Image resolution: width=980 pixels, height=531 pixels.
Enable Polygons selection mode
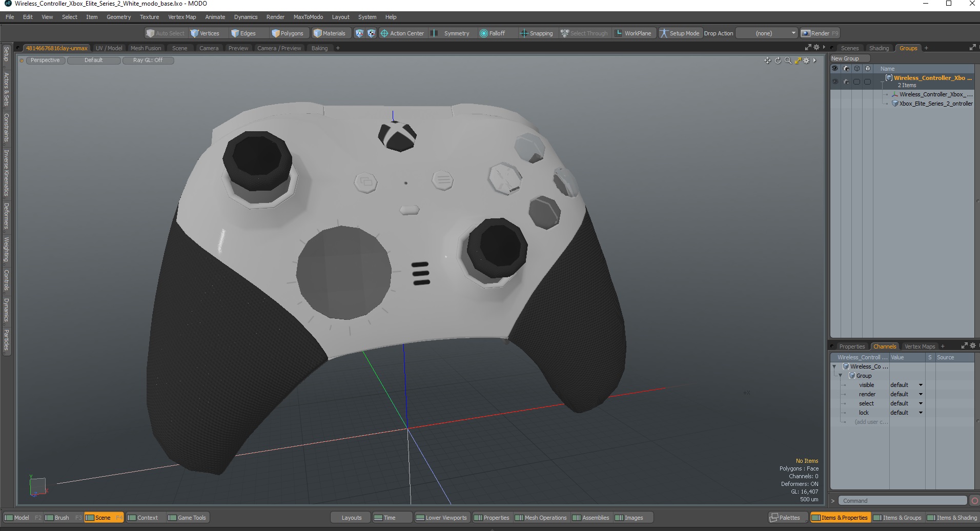288,33
